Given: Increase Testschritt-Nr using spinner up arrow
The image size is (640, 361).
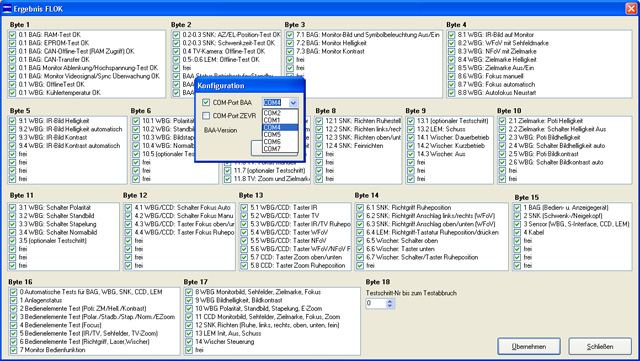Looking at the screenshot, I should [390, 301].
